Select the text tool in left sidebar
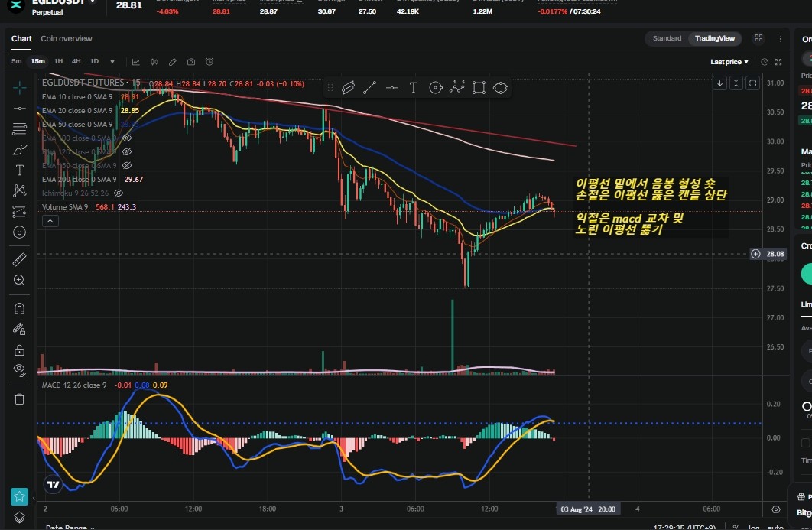Viewport: 812px width, 530px height. coord(19,170)
